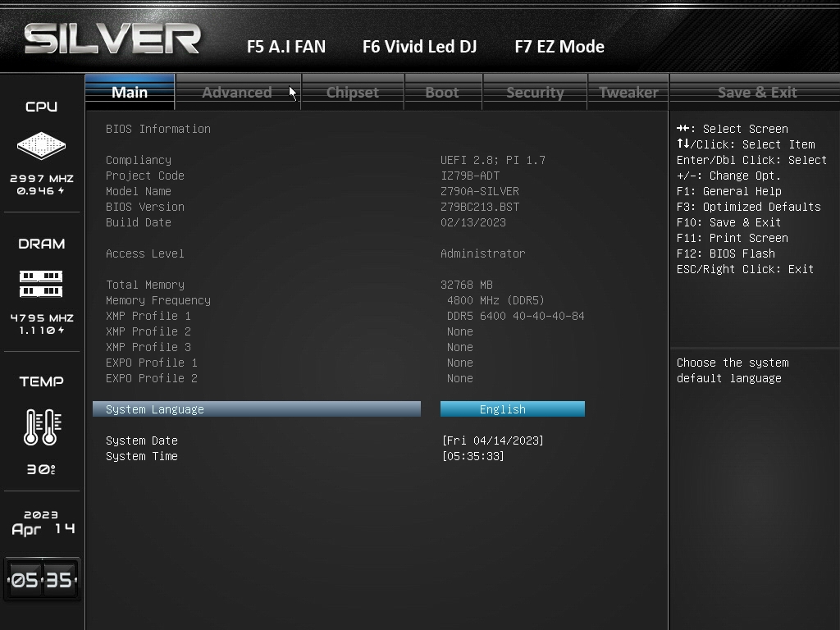
Task: Click the Model Name label
Action: pyautogui.click(x=139, y=190)
